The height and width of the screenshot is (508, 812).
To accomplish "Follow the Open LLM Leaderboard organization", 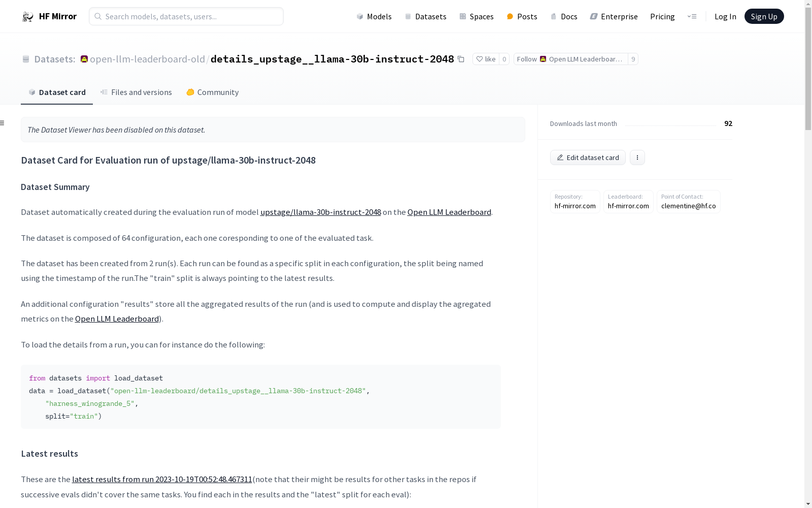I will coord(570,59).
